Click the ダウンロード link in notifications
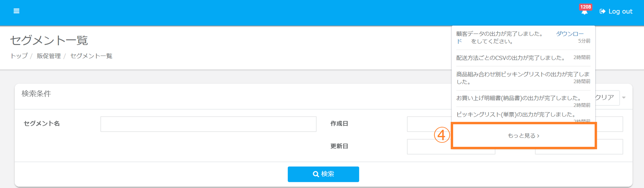The width and height of the screenshot is (644, 188). pos(569,34)
